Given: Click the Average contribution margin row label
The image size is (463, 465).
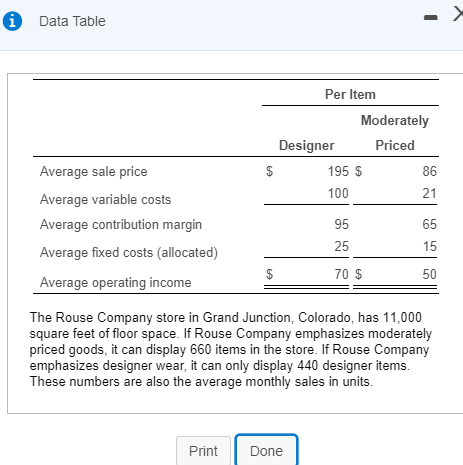Looking at the screenshot, I should pyautogui.click(x=121, y=225).
